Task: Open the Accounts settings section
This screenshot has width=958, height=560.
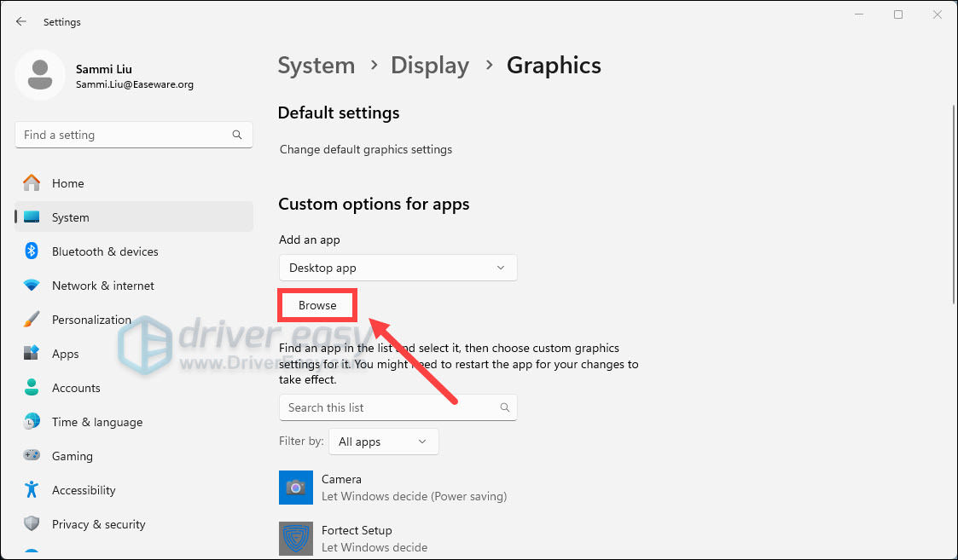Action: [76, 388]
